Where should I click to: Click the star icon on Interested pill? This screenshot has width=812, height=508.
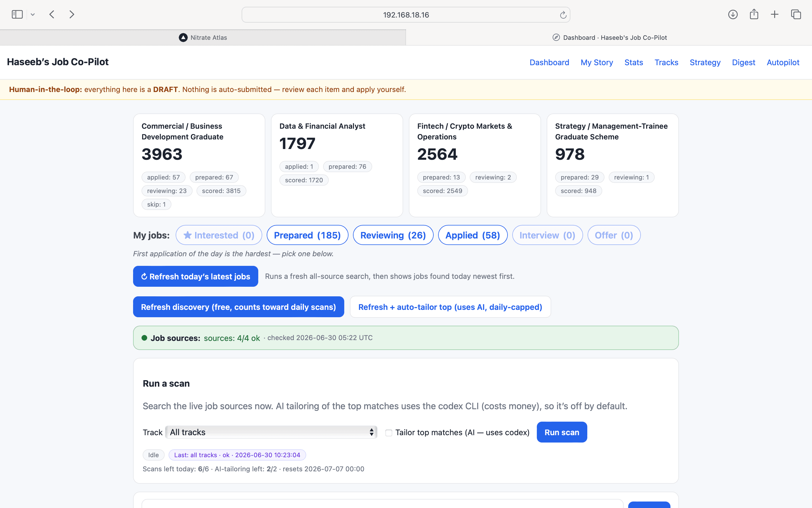click(187, 235)
